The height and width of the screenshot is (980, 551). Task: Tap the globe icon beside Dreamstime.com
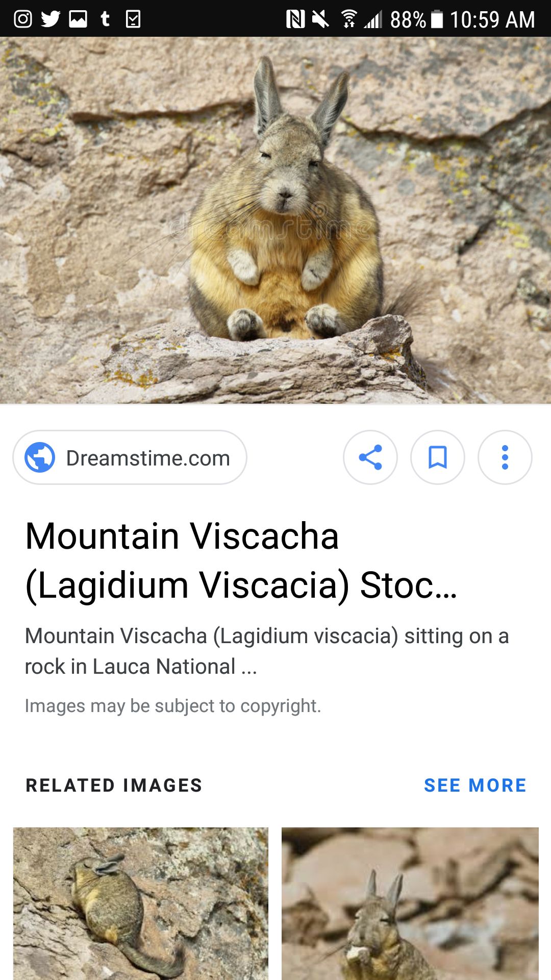[x=40, y=457]
